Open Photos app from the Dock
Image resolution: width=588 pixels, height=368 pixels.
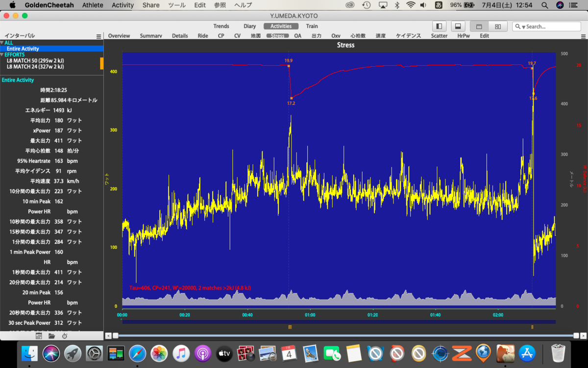(159, 353)
